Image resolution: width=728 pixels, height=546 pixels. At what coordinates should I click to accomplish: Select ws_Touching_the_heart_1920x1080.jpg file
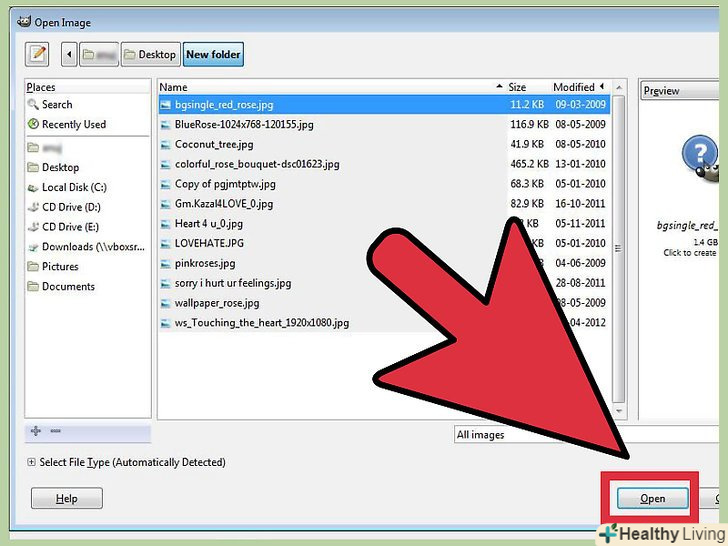point(384,323)
